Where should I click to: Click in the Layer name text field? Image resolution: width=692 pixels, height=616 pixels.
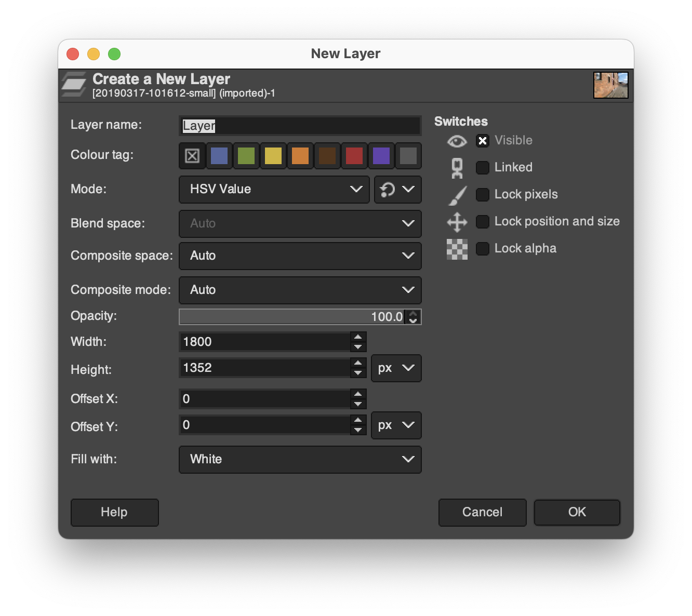[x=300, y=126]
